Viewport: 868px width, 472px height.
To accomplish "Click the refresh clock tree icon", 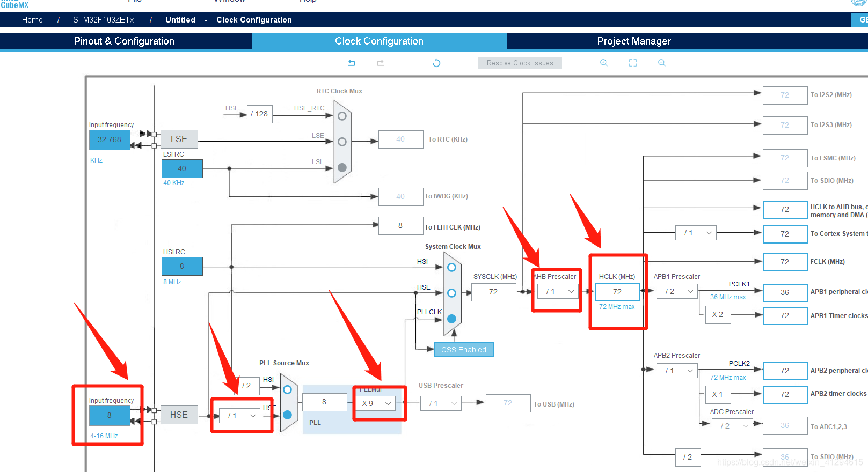I will (x=436, y=63).
